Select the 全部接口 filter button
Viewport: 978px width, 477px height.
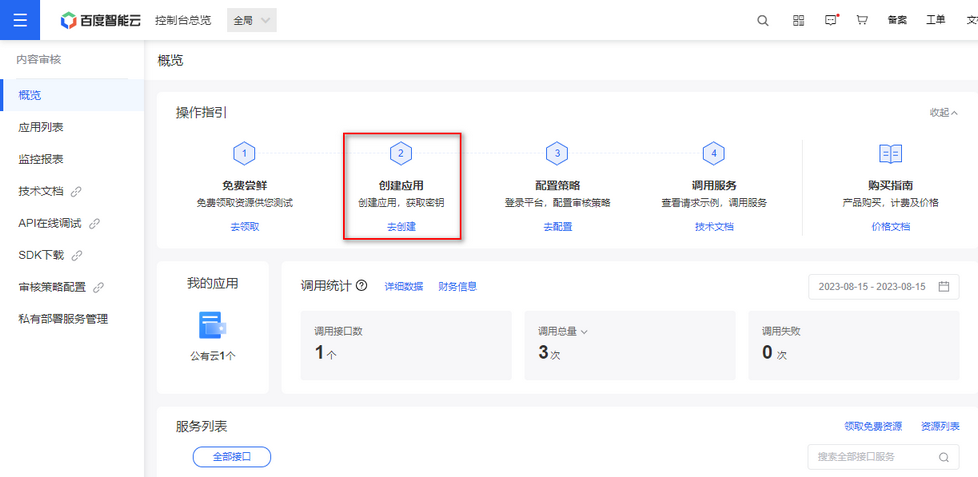(x=231, y=457)
